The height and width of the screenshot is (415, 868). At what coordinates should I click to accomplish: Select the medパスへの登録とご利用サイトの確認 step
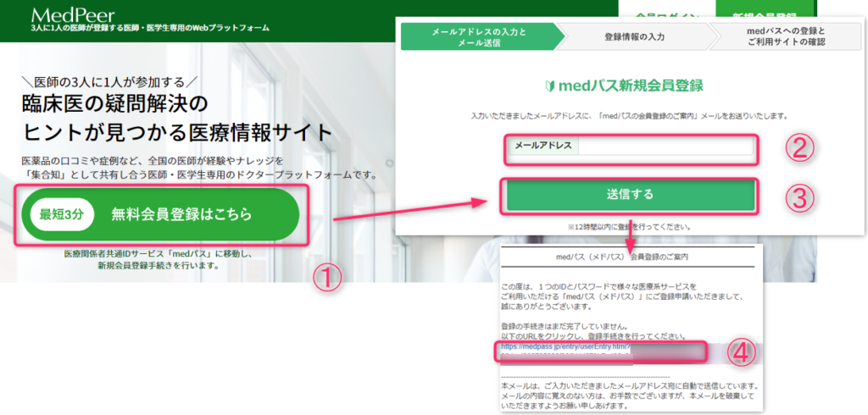[786, 37]
